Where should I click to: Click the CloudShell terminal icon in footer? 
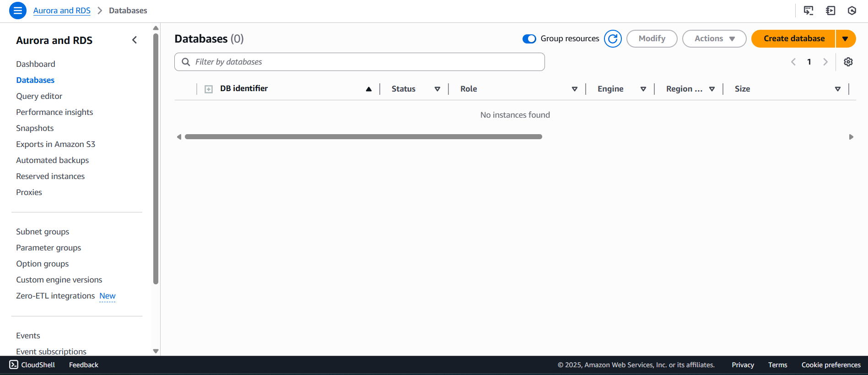(14, 364)
